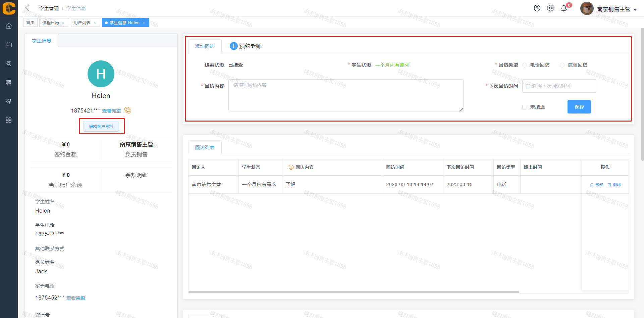
Task: Open the help question mark icon
Action: [537, 8]
